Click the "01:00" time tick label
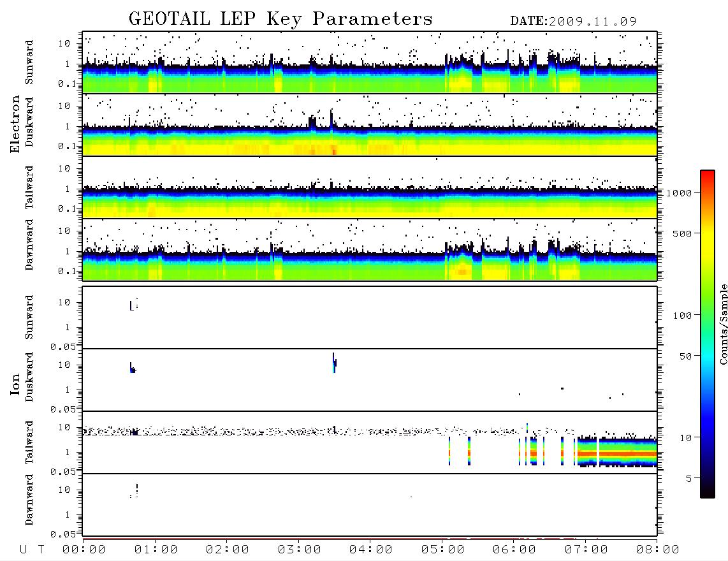 [156, 550]
